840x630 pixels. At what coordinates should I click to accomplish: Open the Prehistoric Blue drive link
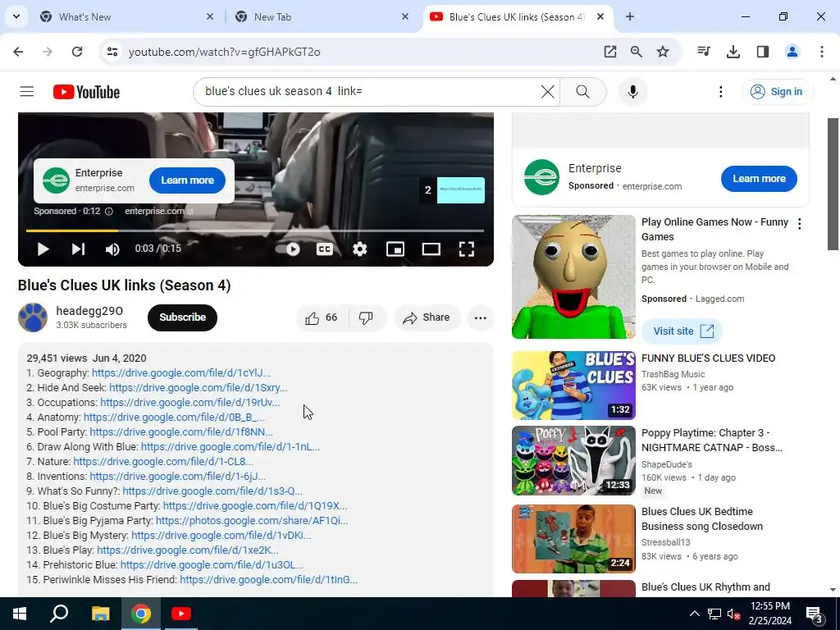click(x=212, y=565)
